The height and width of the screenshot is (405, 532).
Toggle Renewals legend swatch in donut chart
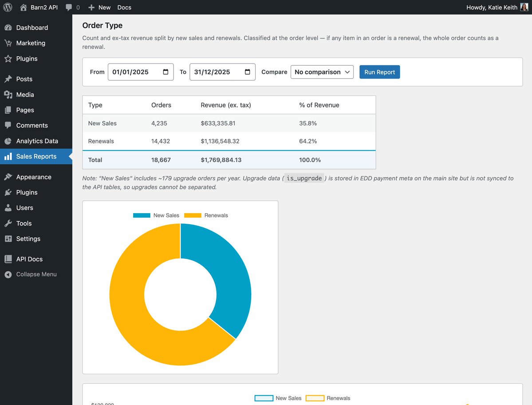point(193,215)
